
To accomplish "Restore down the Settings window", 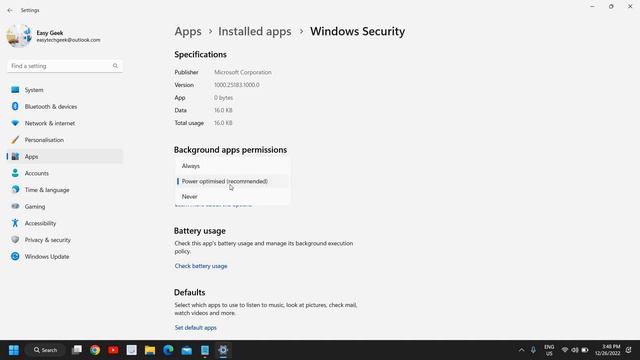I will 611,7.
